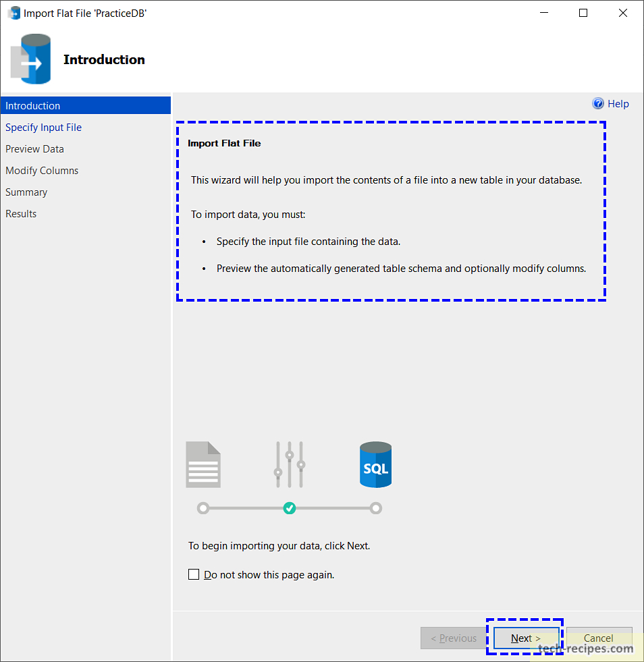Click the green checkmark progress step
Viewport: 644px width, 662px height.
point(290,508)
